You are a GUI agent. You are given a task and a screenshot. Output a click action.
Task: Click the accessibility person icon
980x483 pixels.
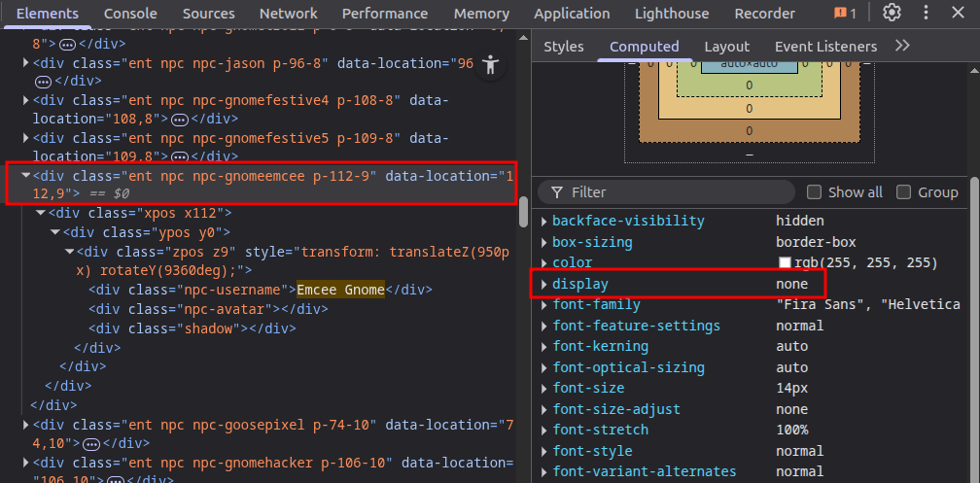click(x=490, y=64)
